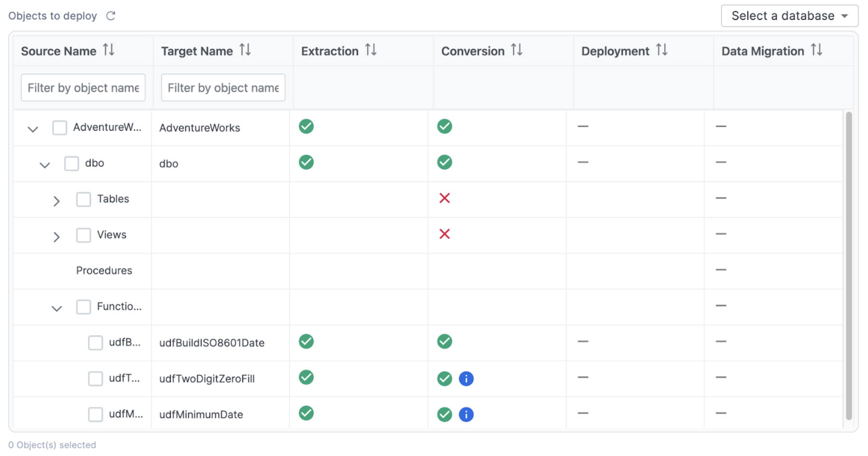
Task: Collapse the AdventureWorks tree node
Action: (32, 128)
